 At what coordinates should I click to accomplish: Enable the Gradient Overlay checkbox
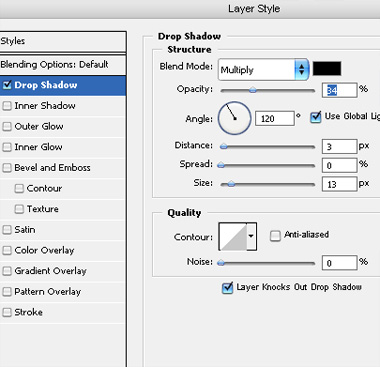pos(7,271)
